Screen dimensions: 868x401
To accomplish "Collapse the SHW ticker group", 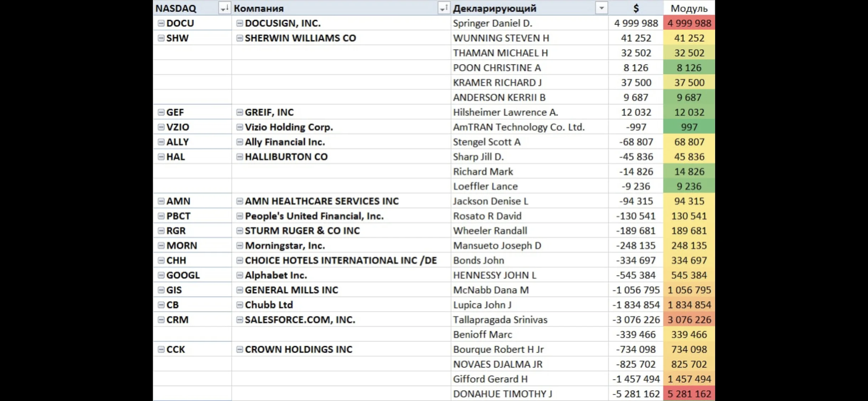I will (161, 38).
